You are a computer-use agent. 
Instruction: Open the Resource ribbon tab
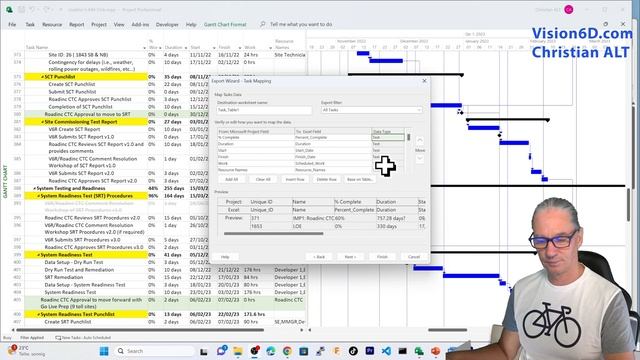pyautogui.click(x=52, y=24)
